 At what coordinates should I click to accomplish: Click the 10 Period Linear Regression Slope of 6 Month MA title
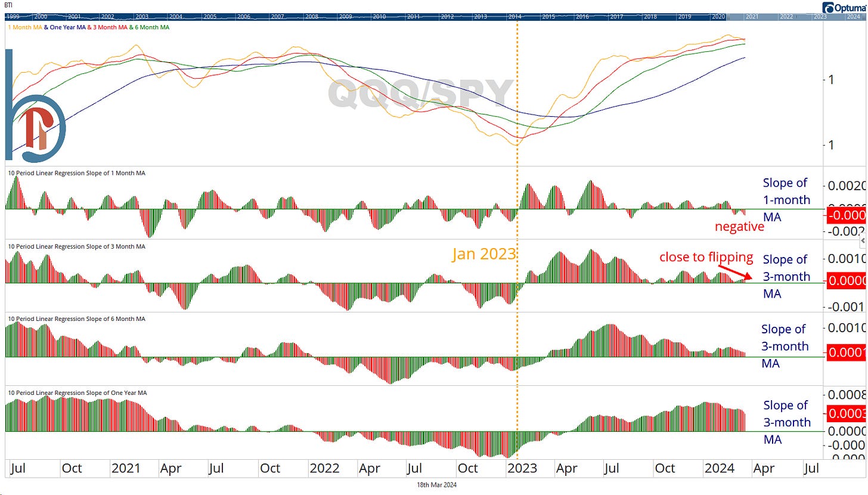[76, 319]
